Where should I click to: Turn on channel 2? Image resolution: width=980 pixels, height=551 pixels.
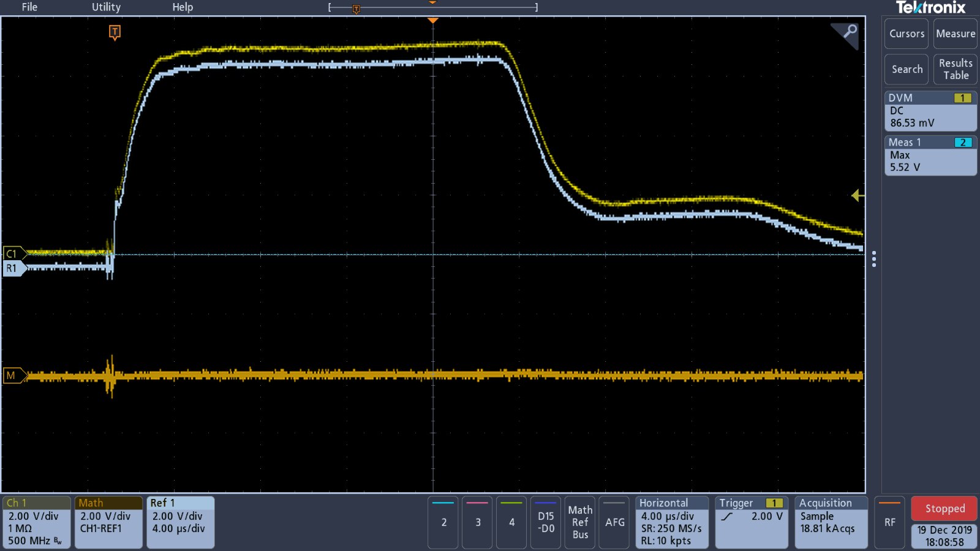[x=443, y=522]
